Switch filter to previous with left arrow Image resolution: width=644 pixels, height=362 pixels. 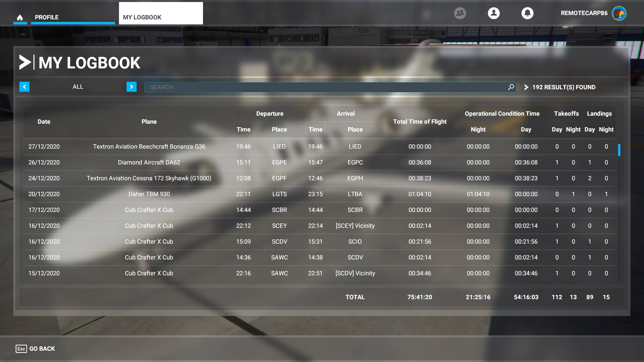(24, 87)
